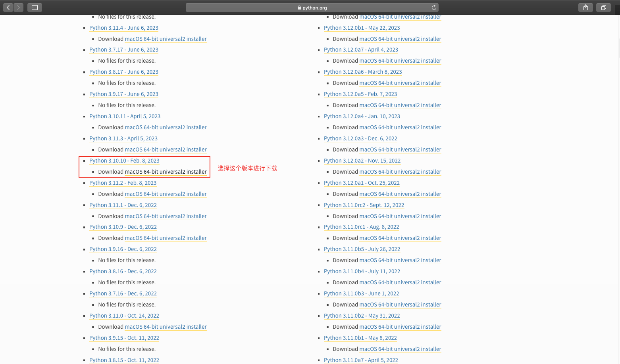620x364 pixels.
Task: Download the macOS installer under Python 3.11.0b5
Action: 400,260
